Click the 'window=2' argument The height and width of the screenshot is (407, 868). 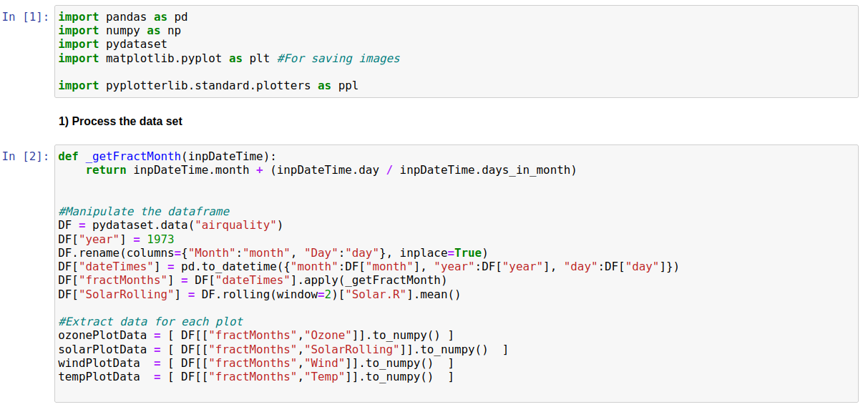(305, 295)
